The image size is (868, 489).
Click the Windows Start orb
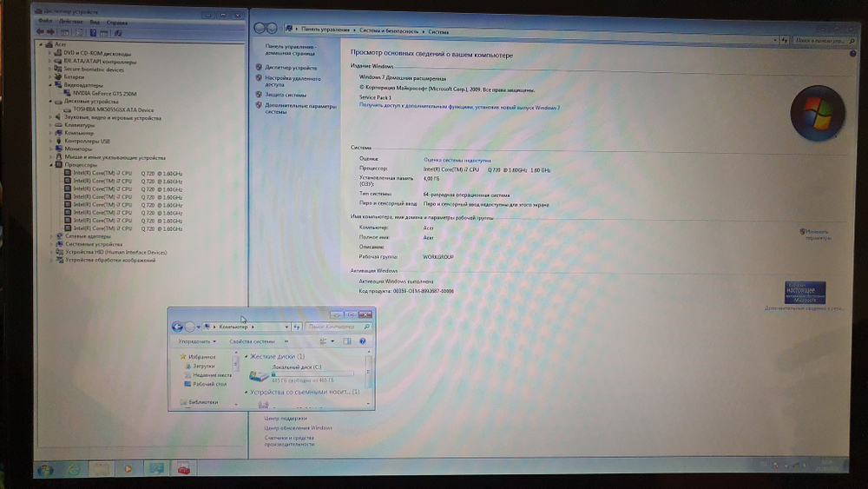pos(45,470)
